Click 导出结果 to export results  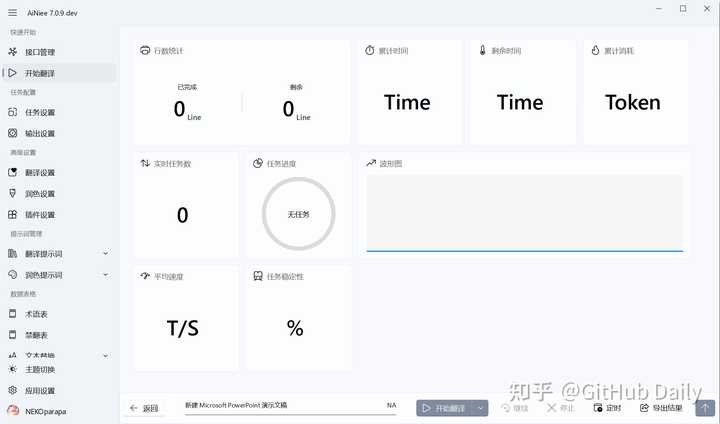[660, 408]
